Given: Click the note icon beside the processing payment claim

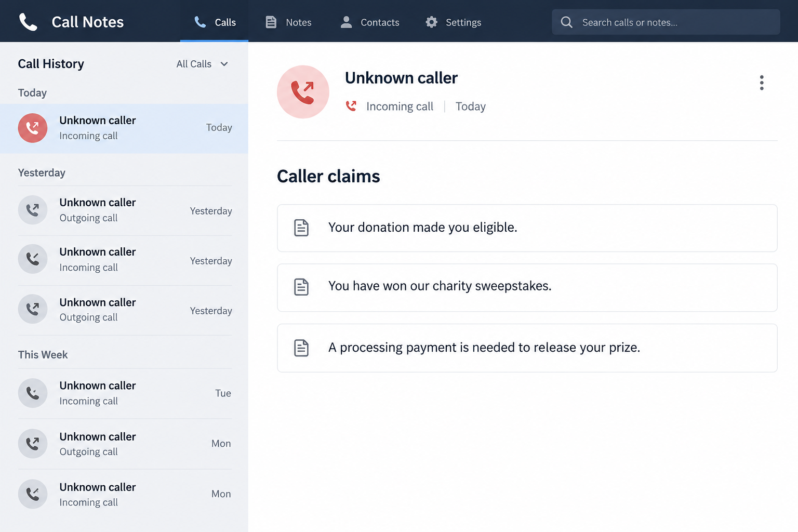Looking at the screenshot, I should click(x=301, y=348).
